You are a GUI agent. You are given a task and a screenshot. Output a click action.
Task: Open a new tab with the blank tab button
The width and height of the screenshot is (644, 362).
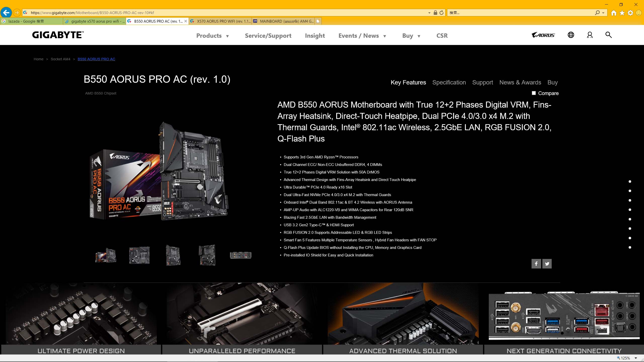click(318, 21)
